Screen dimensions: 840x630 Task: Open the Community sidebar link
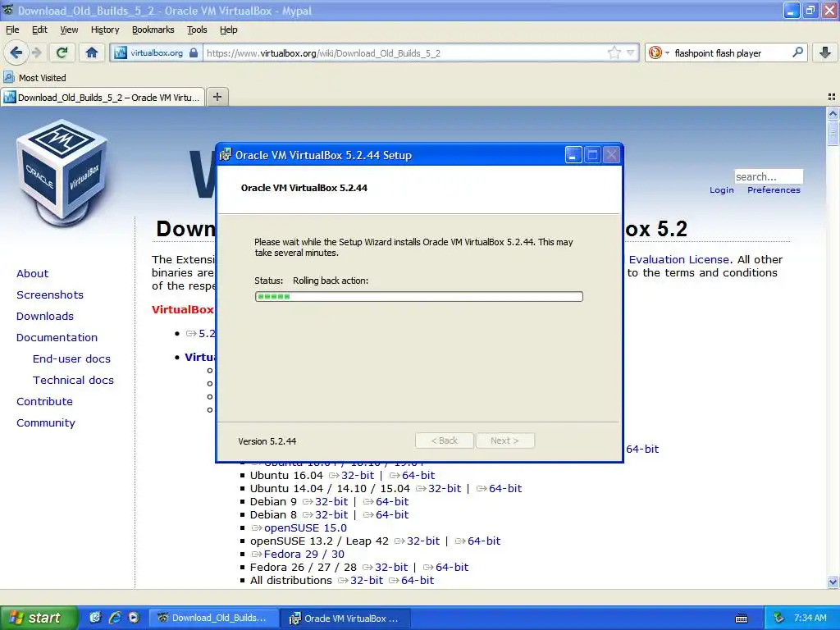[46, 423]
